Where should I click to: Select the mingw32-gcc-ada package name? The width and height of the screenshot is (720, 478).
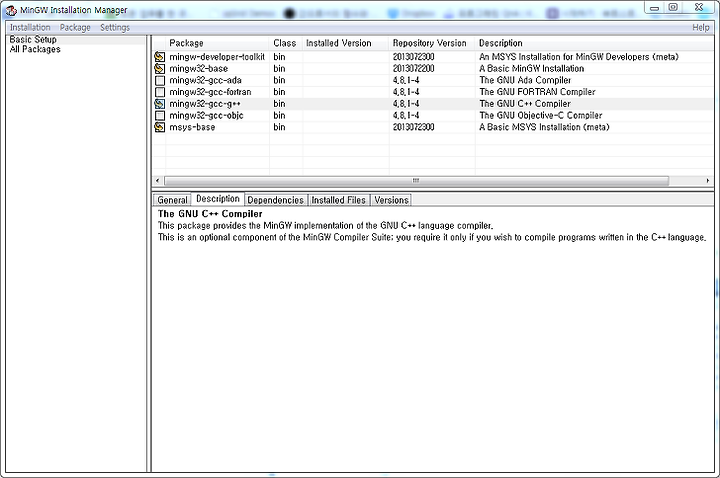(x=205, y=80)
